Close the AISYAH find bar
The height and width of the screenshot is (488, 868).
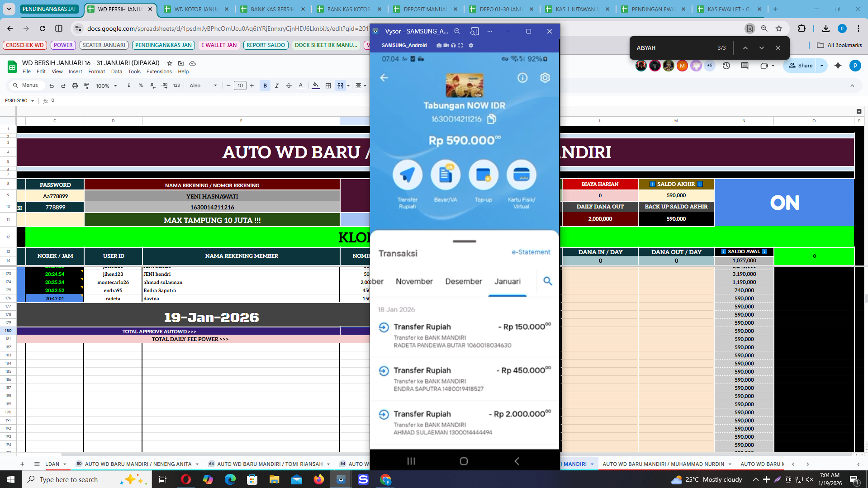778,48
